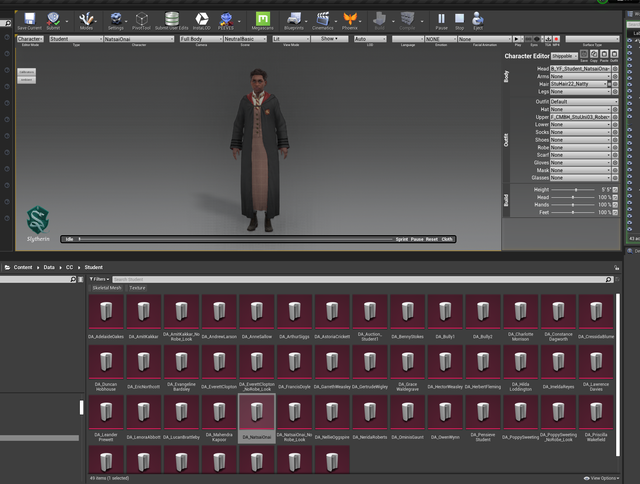This screenshot has height=484, width=640.
Task: Click the Play button under facial animation
Action: [518, 39]
